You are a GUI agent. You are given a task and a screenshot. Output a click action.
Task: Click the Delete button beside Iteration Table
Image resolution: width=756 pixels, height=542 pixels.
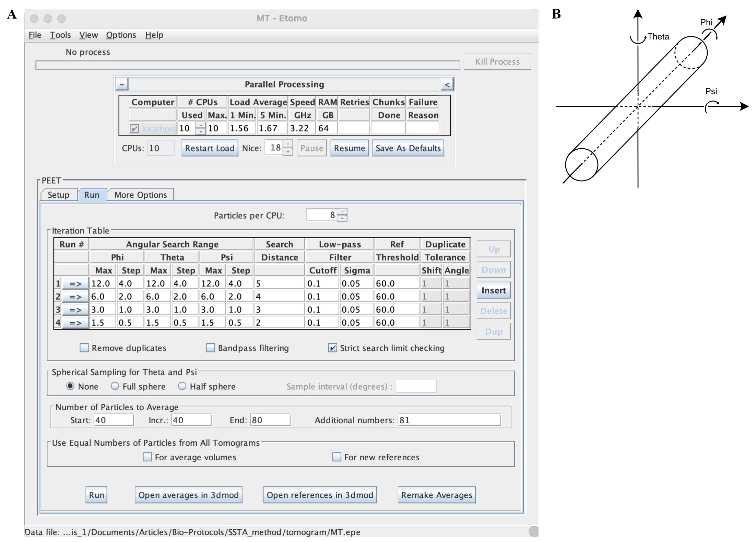pyautogui.click(x=494, y=311)
